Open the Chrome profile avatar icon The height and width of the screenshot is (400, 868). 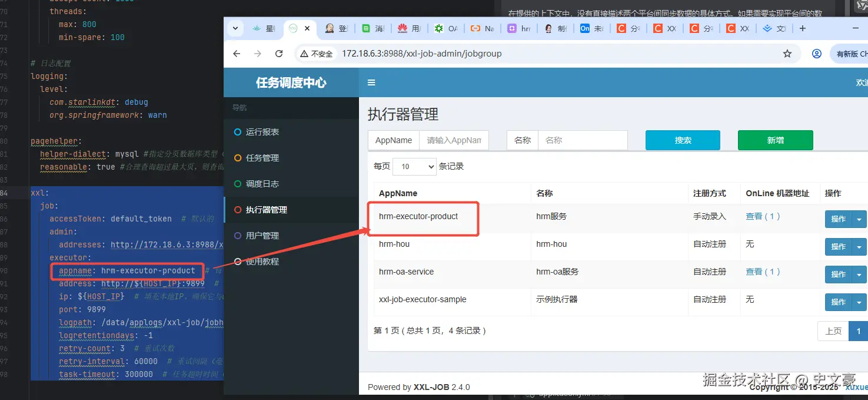(817, 54)
